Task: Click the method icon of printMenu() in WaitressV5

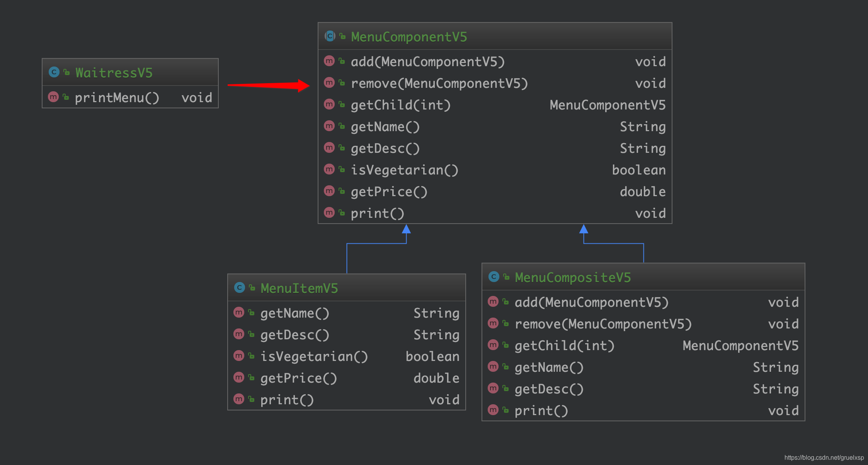Action: point(53,97)
